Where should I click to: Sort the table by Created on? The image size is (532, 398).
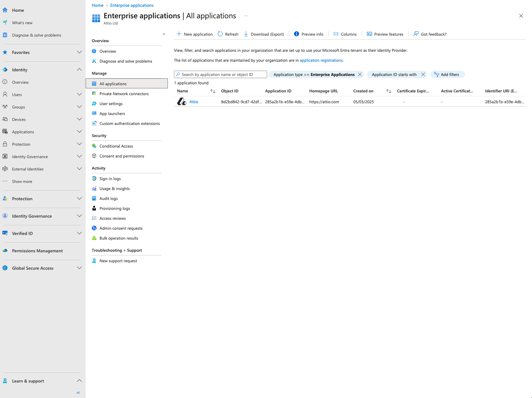[389, 91]
